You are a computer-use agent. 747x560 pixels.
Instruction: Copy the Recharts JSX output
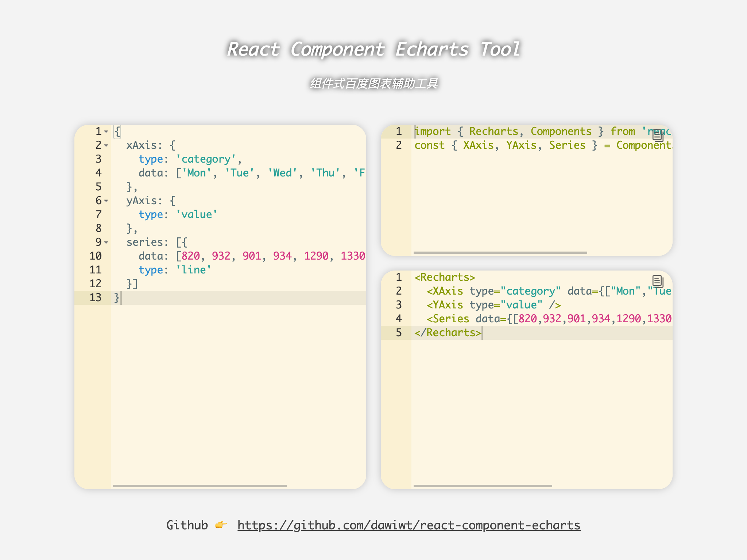(x=658, y=281)
